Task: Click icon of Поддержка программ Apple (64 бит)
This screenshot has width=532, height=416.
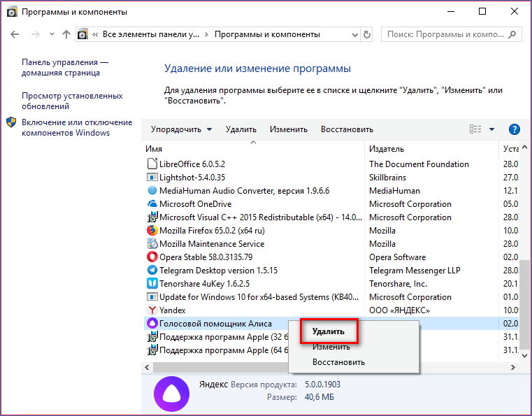Action: (x=152, y=350)
